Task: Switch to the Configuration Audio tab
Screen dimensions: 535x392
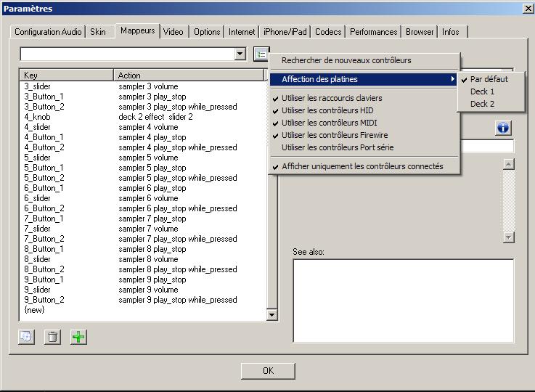Action: click(x=48, y=32)
